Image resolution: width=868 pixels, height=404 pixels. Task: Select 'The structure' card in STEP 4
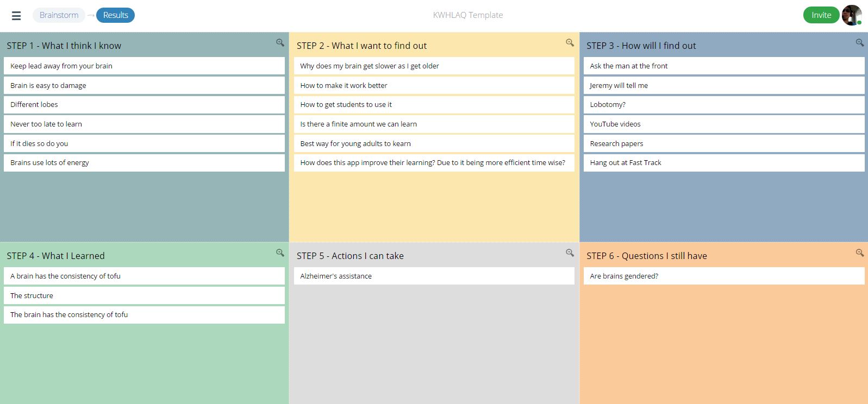(x=144, y=295)
